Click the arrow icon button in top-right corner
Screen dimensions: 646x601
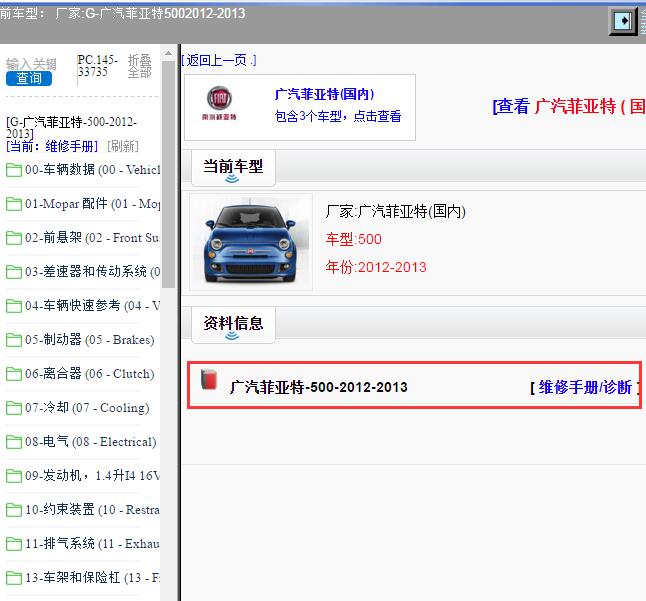coord(623,21)
